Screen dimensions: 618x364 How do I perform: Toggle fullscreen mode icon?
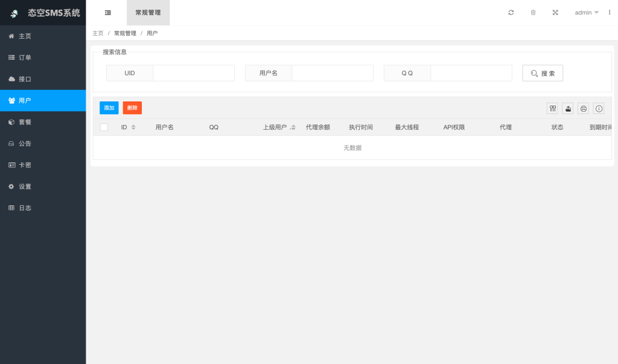(x=555, y=13)
